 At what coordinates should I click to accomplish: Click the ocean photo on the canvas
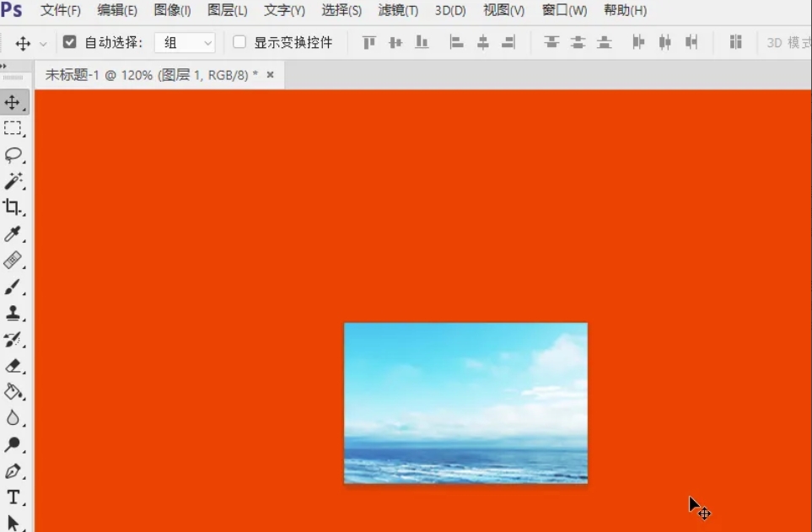pos(465,402)
